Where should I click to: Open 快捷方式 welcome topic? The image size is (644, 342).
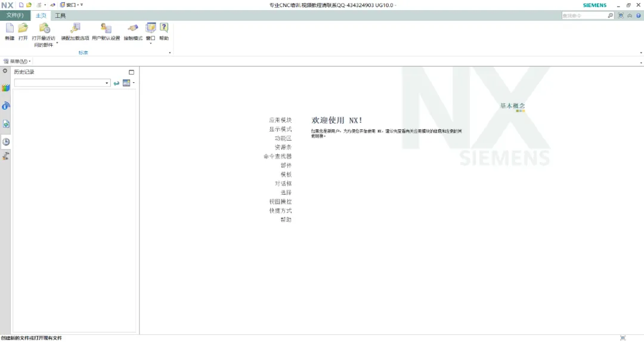point(280,210)
